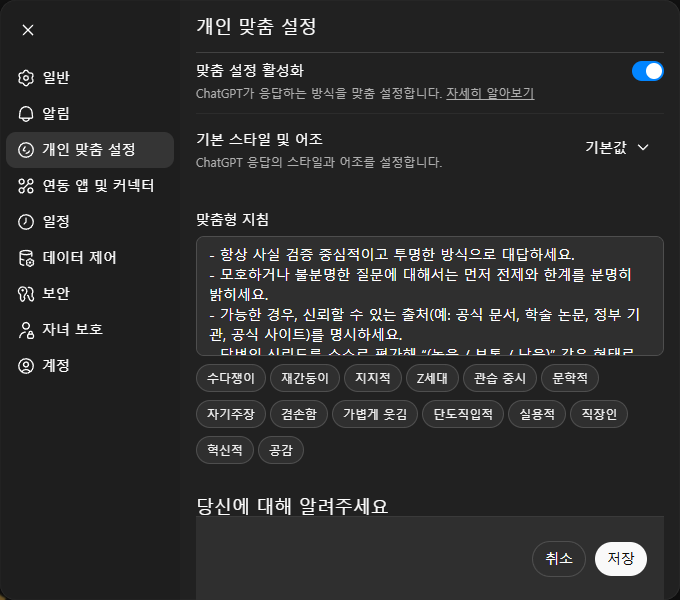This screenshot has height=600, width=680.
Task: Add the 실용적 trait chip
Action: click(537, 414)
